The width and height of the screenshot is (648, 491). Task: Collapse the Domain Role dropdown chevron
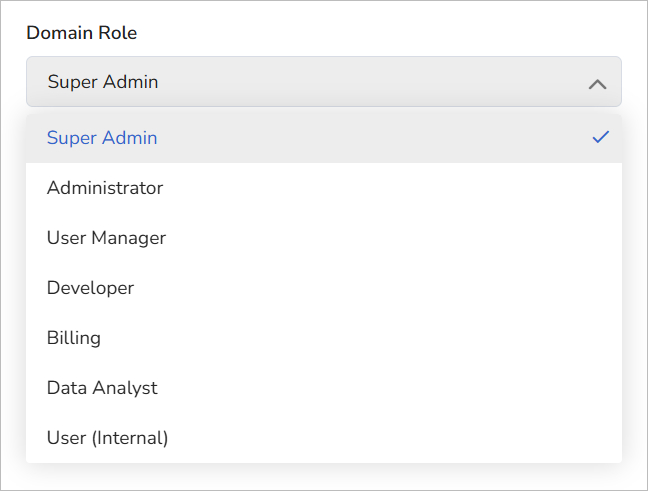[597, 84]
